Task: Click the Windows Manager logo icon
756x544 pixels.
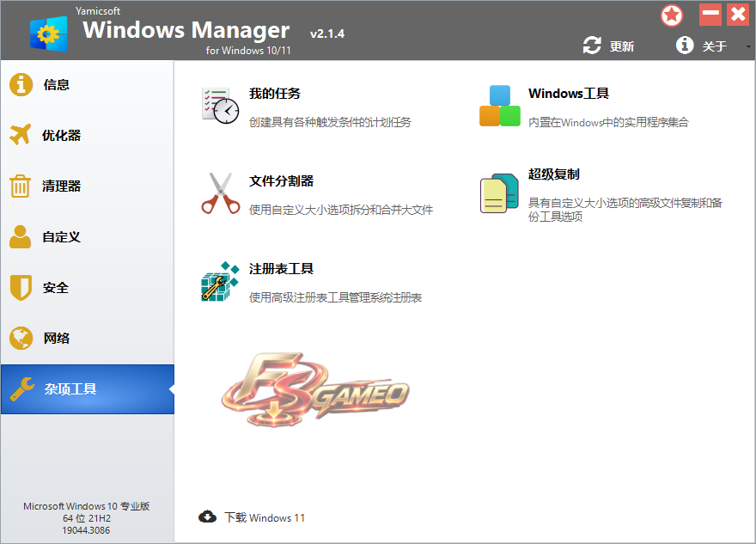Action: tap(48, 34)
